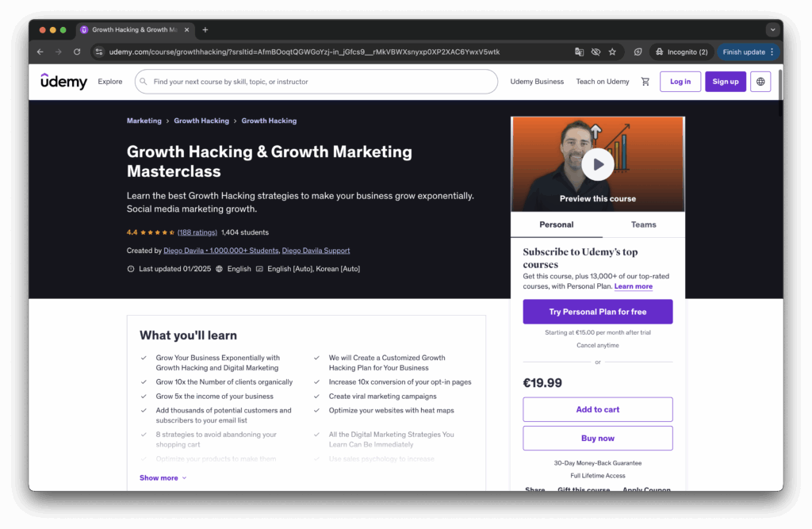This screenshot has width=812, height=529.
Task: Click the €19.99 price
Action: tap(542, 383)
